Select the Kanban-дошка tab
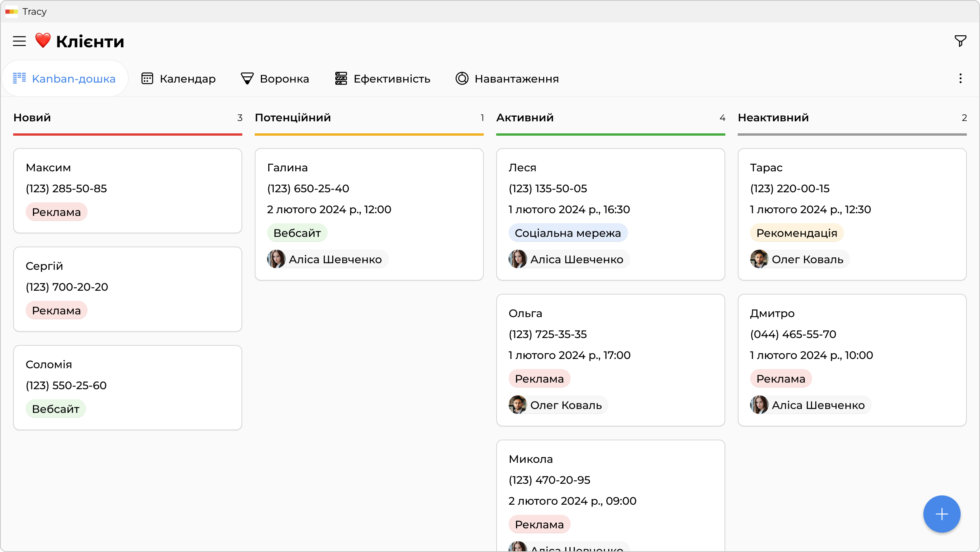This screenshot has height=552, width=980. point(64,79)
